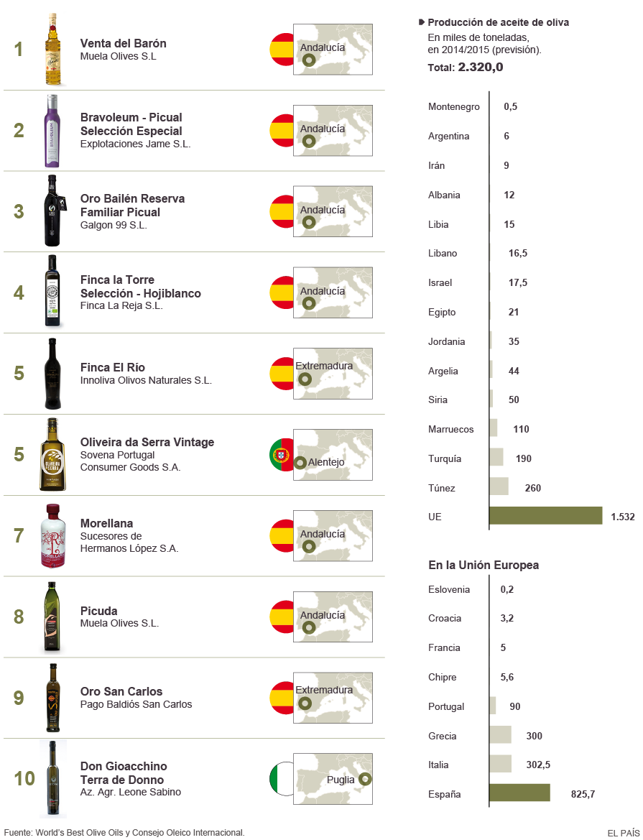The image size is (643, 840).
Task: Click the Morellana pink-labeled bottle
Action: 52,536
